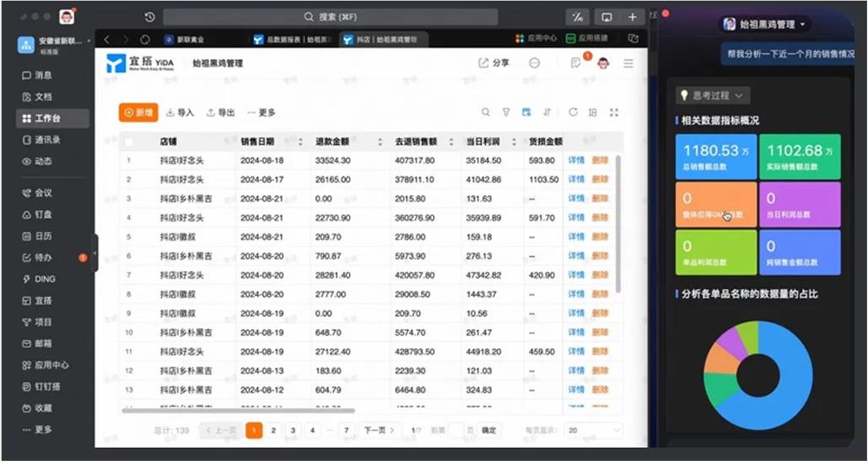
Task: Open 会议 meetings in the sidebar
Action: [x=37, y=193]
